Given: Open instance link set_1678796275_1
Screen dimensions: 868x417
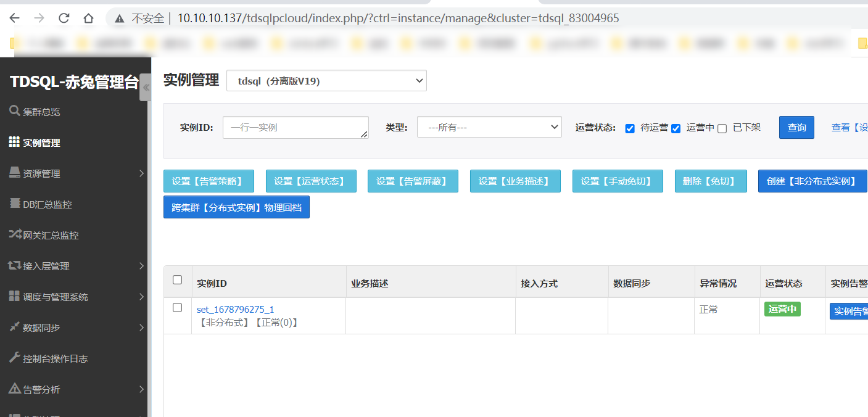Looking at the screenshot, I should pyautogui.click(x=236, y=310).
